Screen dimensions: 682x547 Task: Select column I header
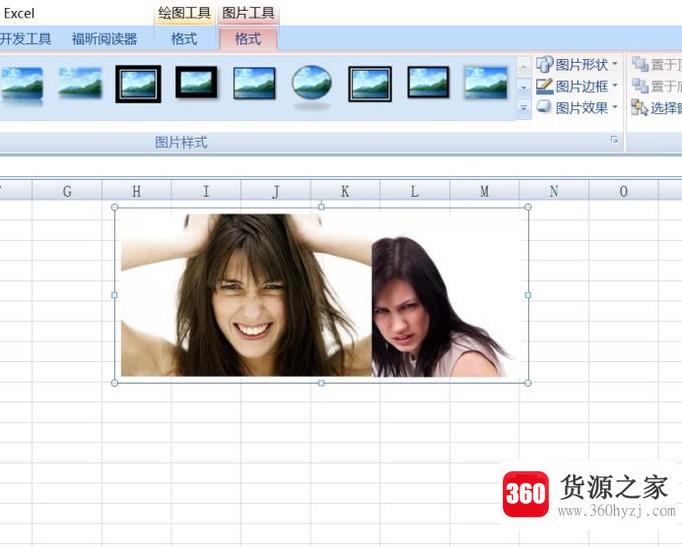point(206,191)
